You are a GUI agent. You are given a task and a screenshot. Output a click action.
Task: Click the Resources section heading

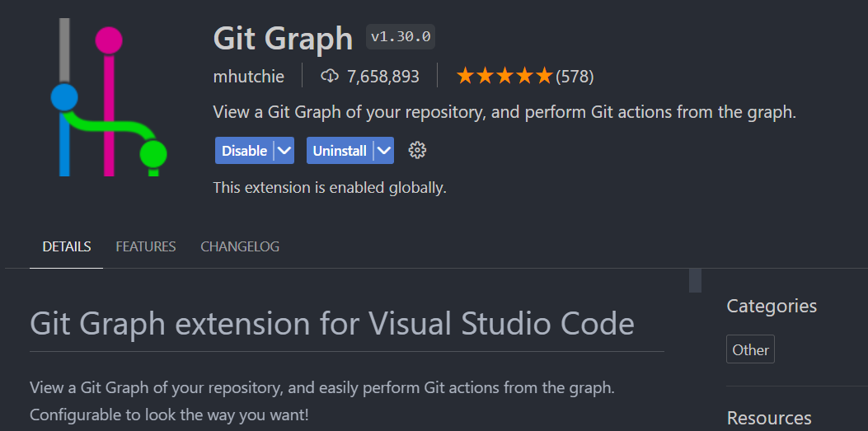pyautogui.click(x=769, y=418)
